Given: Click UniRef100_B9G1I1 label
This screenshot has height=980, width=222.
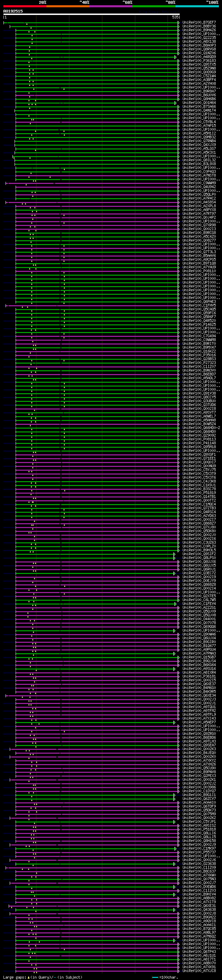Looking at the screenshot, I should click(x=199, y=795).
